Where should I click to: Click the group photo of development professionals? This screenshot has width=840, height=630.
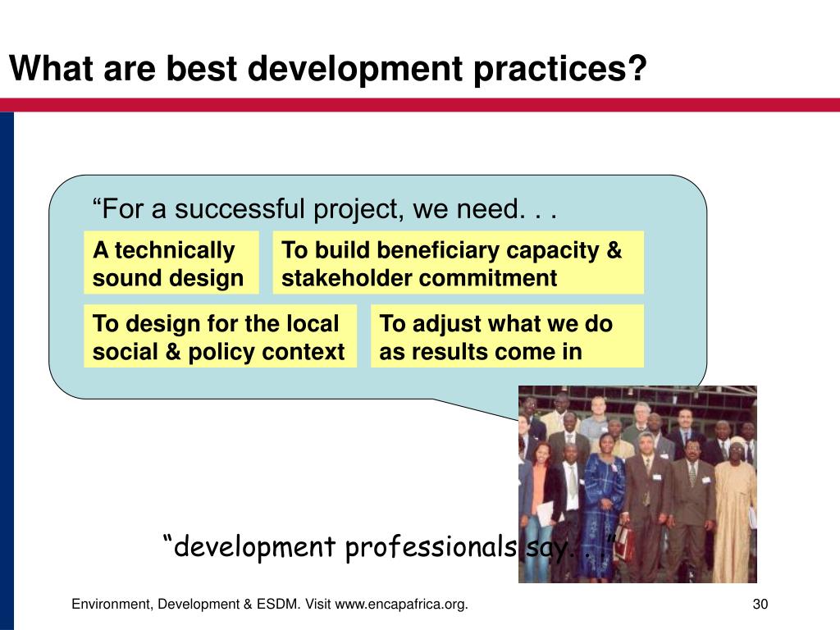point(637,484)
